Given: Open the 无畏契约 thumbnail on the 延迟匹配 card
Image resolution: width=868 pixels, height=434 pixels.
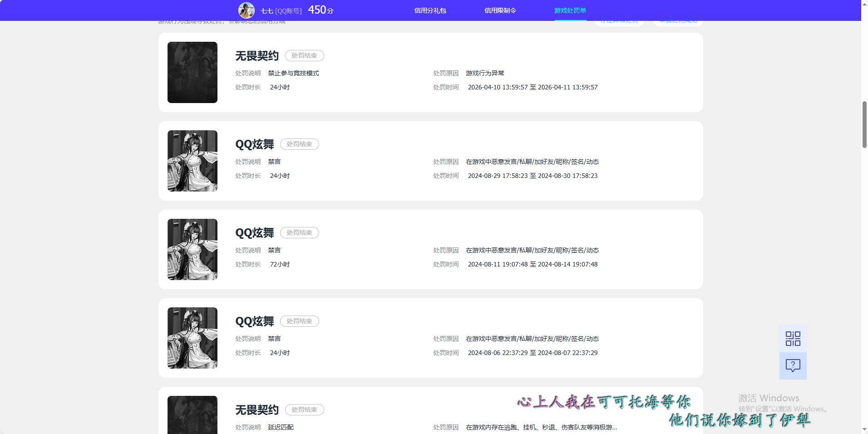Looking at the screenshot, I should click(x=192, y=415).
